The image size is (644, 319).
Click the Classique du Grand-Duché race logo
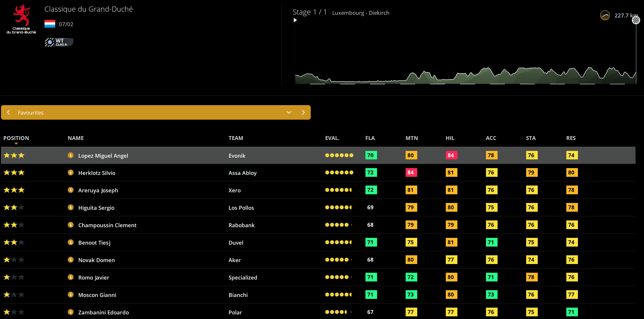21,19
